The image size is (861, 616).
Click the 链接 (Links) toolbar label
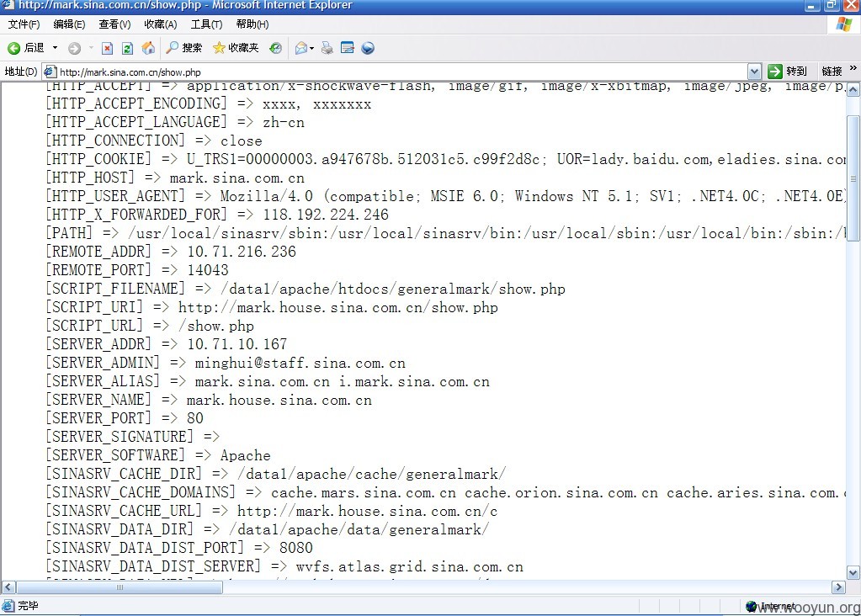pos(832,72)
